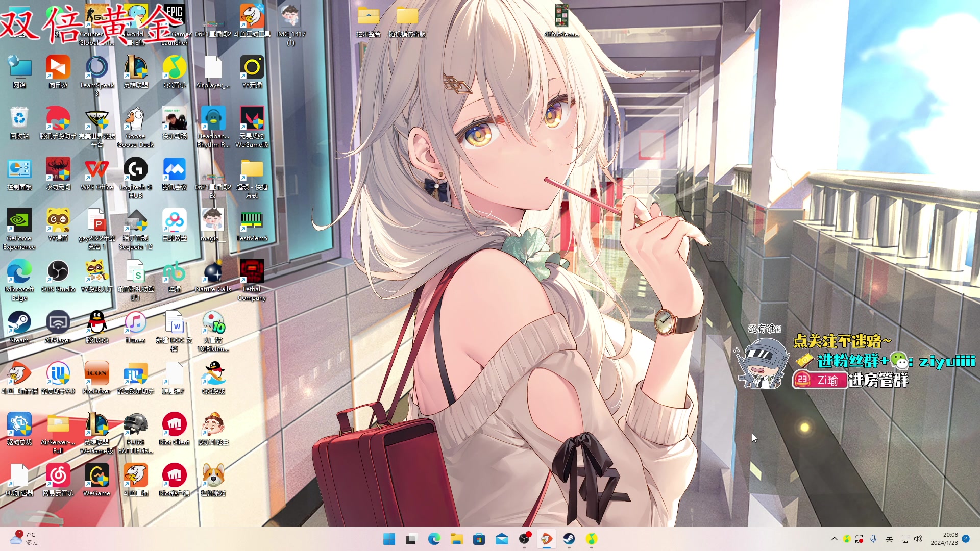The width and height of the screenshot is (980, 551).
Task: Open the volume control in the tray
Action: pos(918,539)
